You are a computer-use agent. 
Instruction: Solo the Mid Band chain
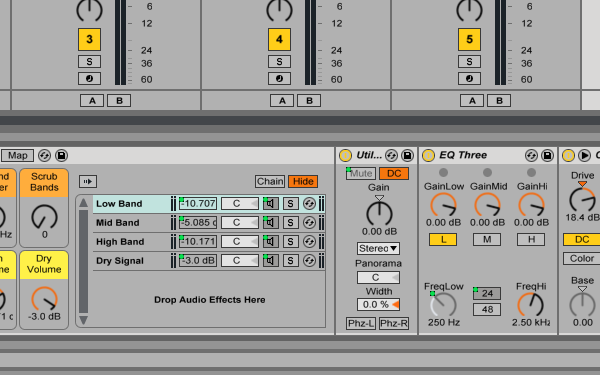point(290,223)
